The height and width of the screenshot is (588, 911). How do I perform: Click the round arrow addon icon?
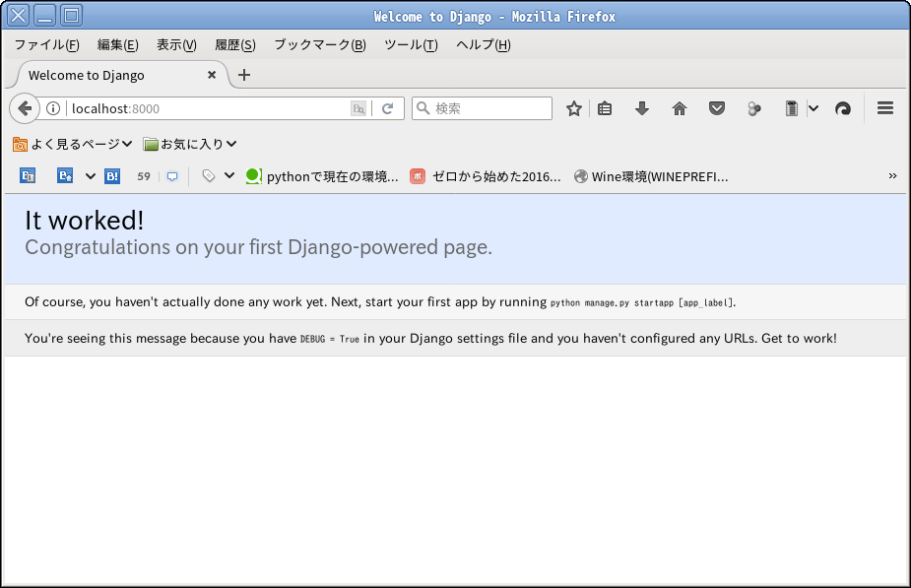click(x=842, y=108)
